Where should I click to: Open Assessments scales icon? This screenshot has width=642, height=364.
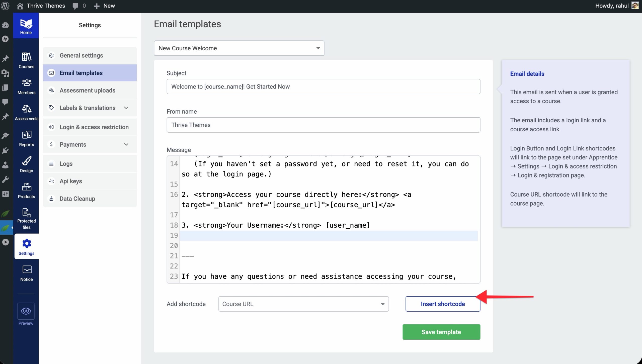26,109
